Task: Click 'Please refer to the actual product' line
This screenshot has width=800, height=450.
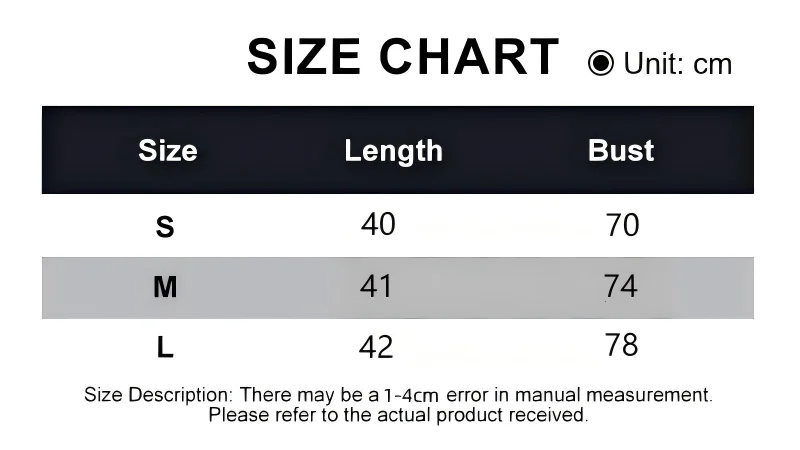Action: click(398, 415)
